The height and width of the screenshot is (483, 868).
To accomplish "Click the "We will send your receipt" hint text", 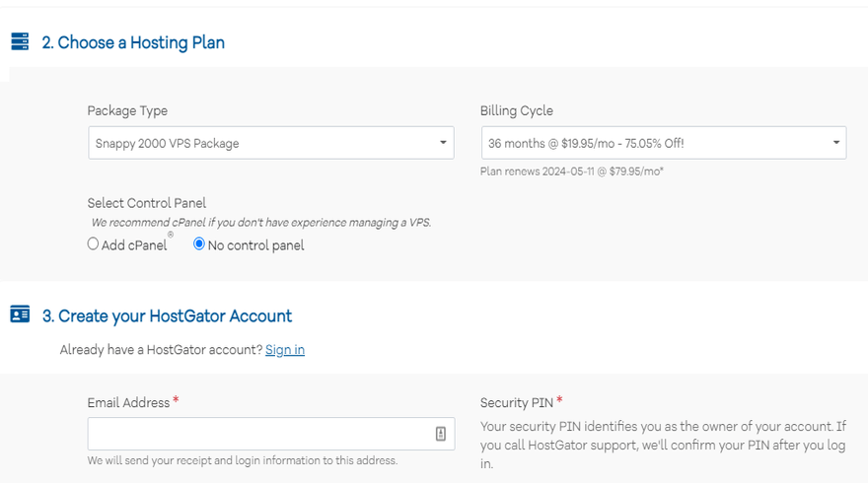I will click(x=243, y=460).
